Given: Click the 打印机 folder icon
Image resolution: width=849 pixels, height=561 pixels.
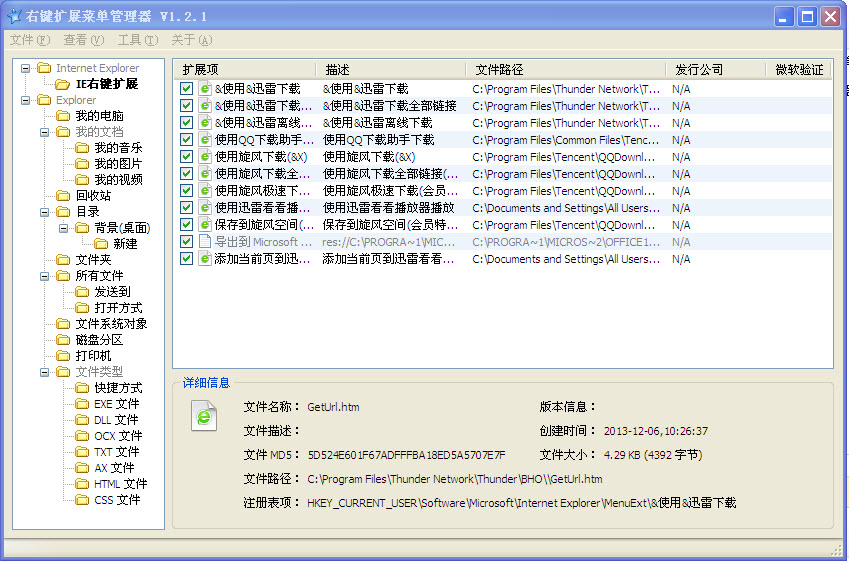Looking at the screenshot, I should [x=63, y=356].
